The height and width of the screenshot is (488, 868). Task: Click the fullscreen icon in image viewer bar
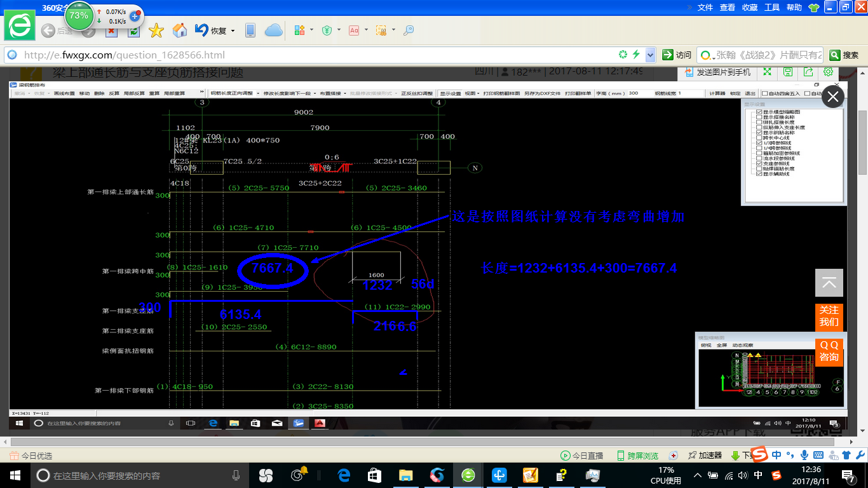[767, 72]
